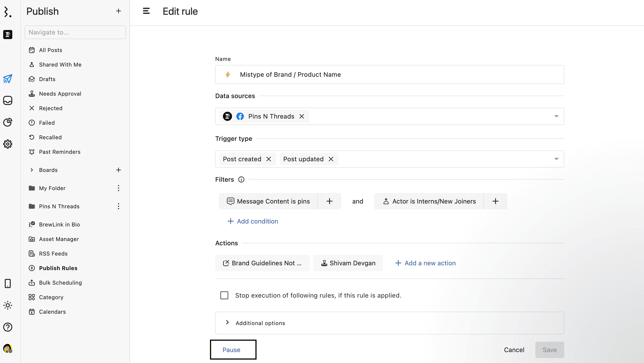Remove the Post updated trigger tag
644x363 pixels.
331,159
